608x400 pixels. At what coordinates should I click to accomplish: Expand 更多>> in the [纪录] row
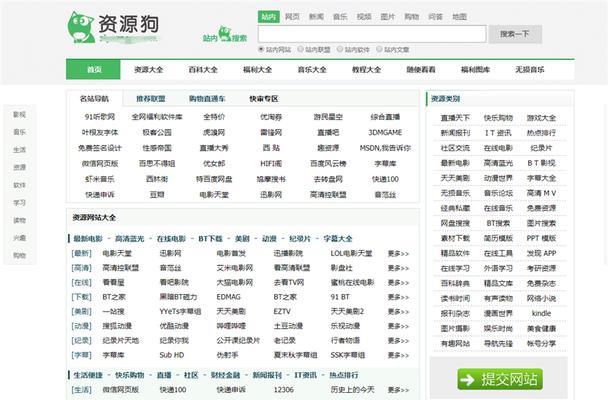[x=398, y=341]
